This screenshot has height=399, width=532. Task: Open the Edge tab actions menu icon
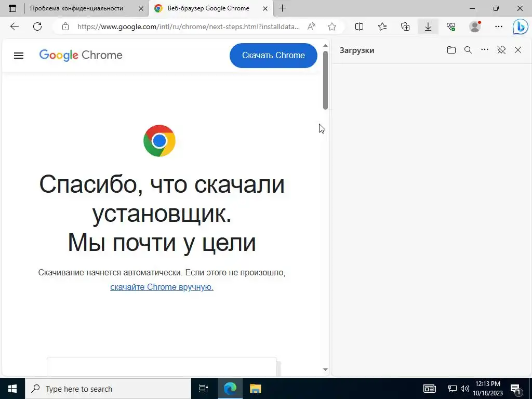tap(12, 8)
